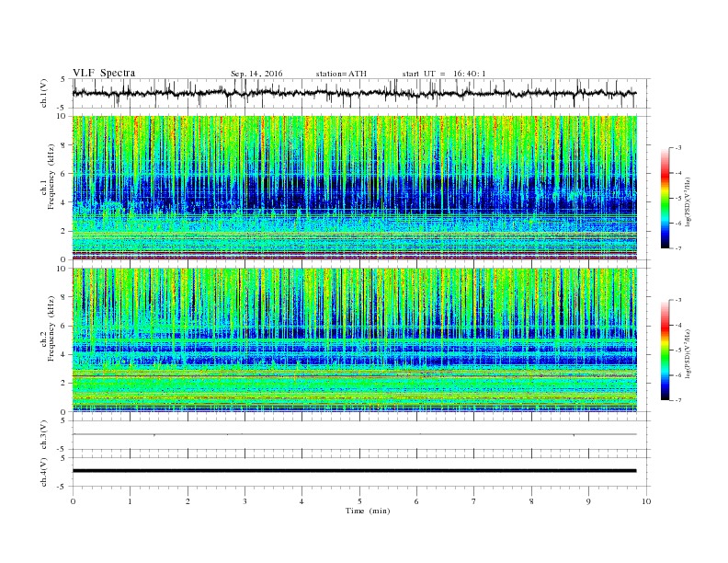This screenshot has width=728, height=563.
Task: Click the ch.1 spectrogram panel
Action: (355, 188)
